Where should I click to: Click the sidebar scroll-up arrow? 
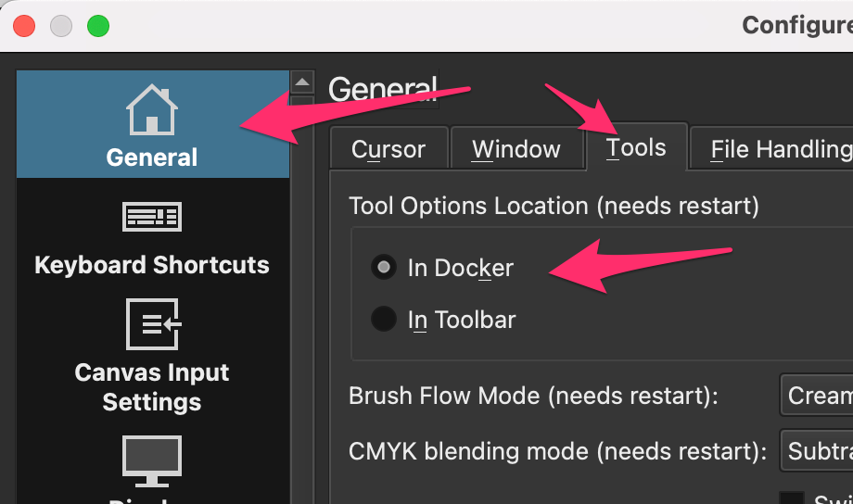click(302, 82)
